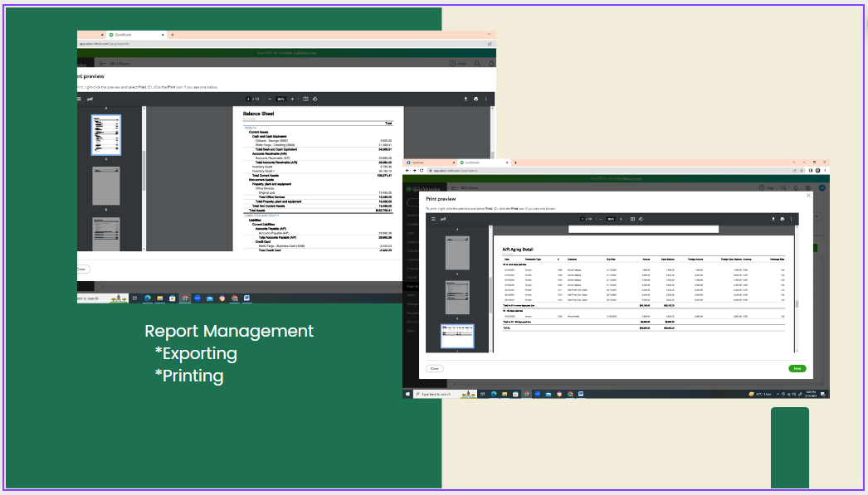This screenshot has width=868, height=495.
Task: Click Subscribe now link in A/R Aging Detail window banner
Action: pyautogui.click(x=631, y=178)
